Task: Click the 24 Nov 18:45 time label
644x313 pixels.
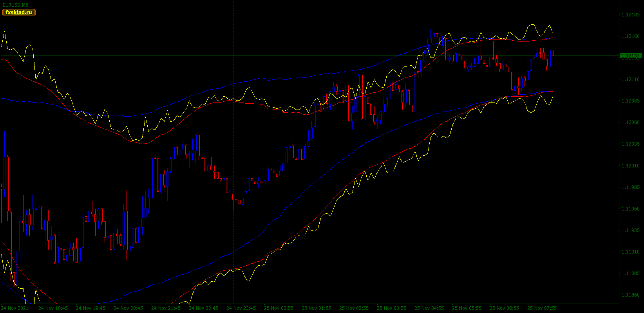Action: click(53, 308)
